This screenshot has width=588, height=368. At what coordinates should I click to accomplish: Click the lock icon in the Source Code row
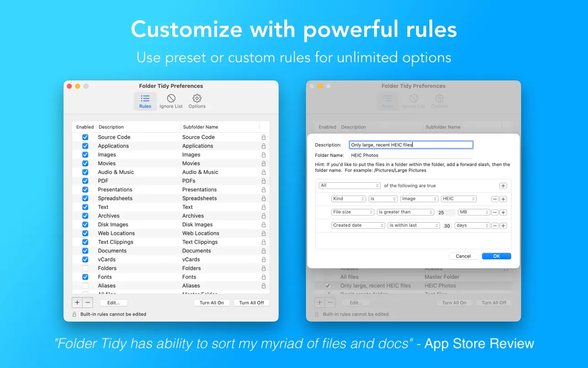(x=263, y=137)
